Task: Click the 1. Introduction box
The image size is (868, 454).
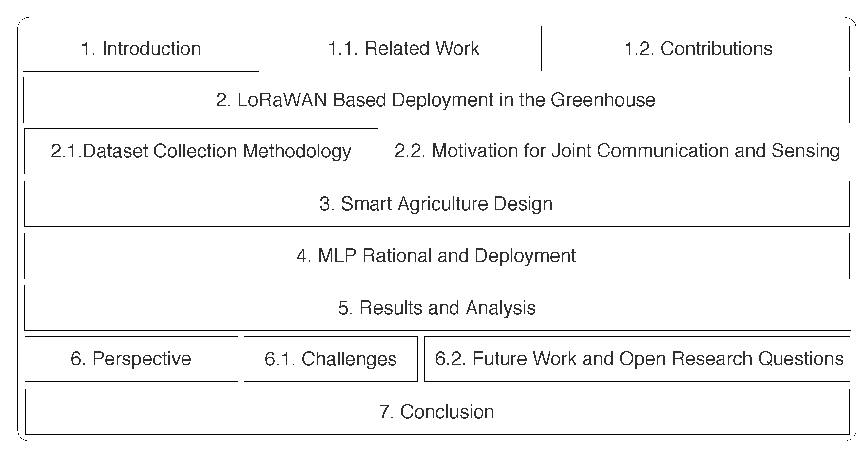Action: click(x=141, y=49)
